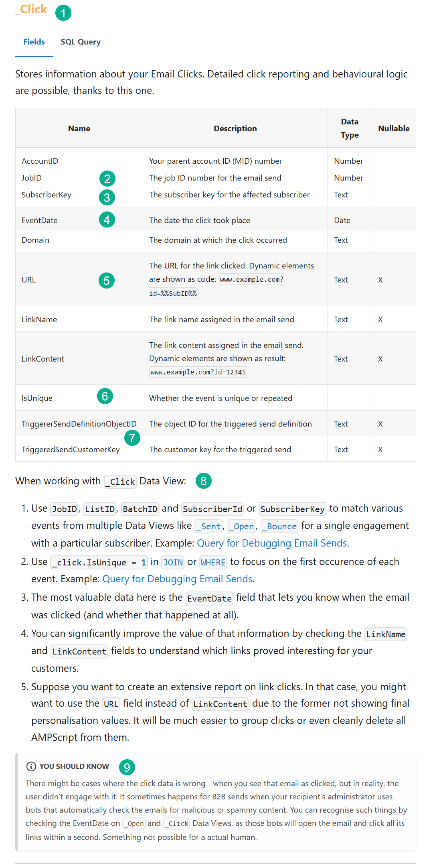The width and height of the screenshot is (441, 868).
Task: Click annotation marker 5 next to URL field
Action: (x=107, y=280)
